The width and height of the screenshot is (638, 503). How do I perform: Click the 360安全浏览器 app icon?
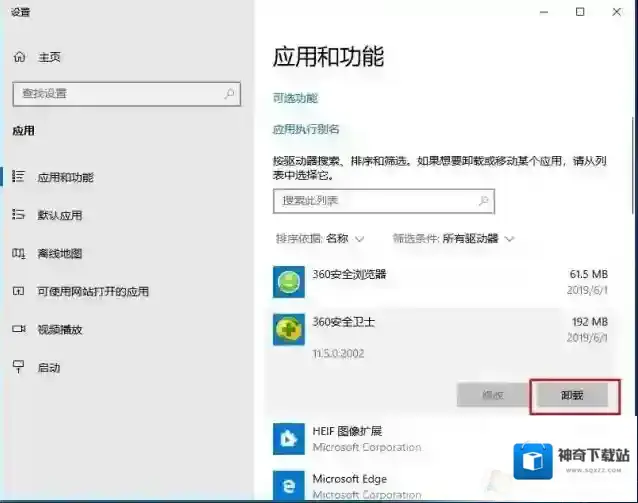click(x=288, y=282)
